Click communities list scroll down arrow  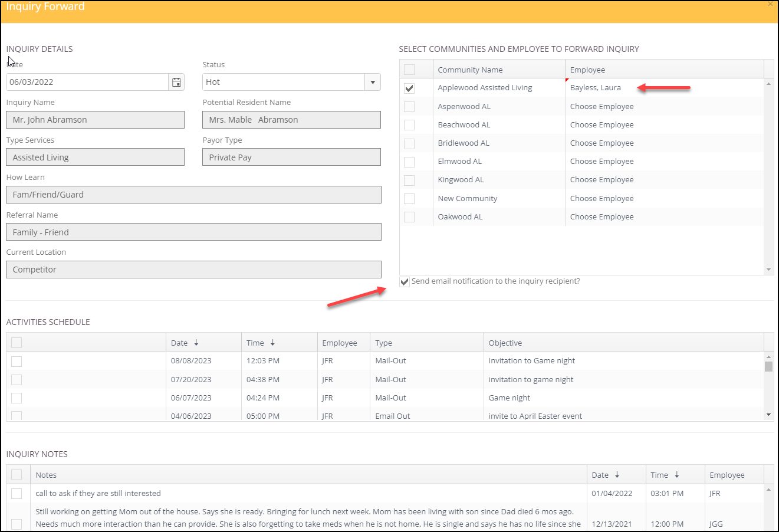(x=768, y=270)
